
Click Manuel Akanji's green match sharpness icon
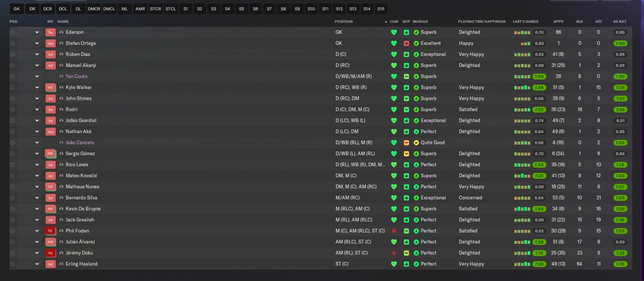click(x=407, y=65)
